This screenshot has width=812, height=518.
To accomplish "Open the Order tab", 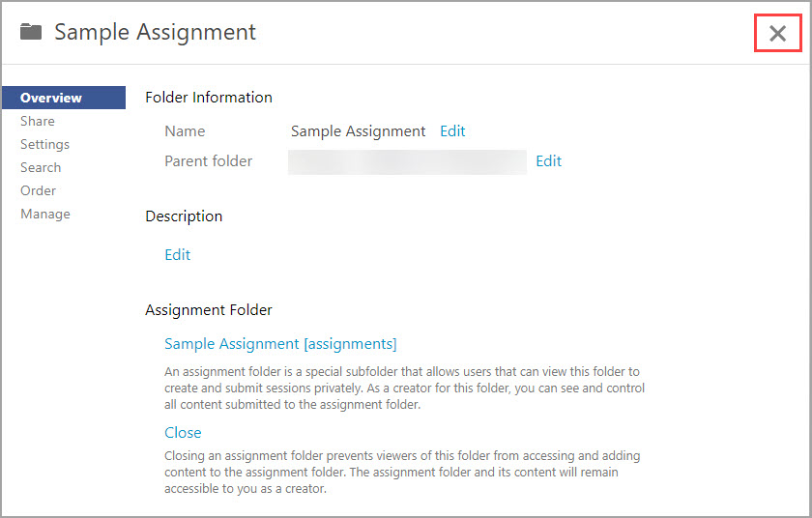I will pyautogui.click(x=38, y=191).
